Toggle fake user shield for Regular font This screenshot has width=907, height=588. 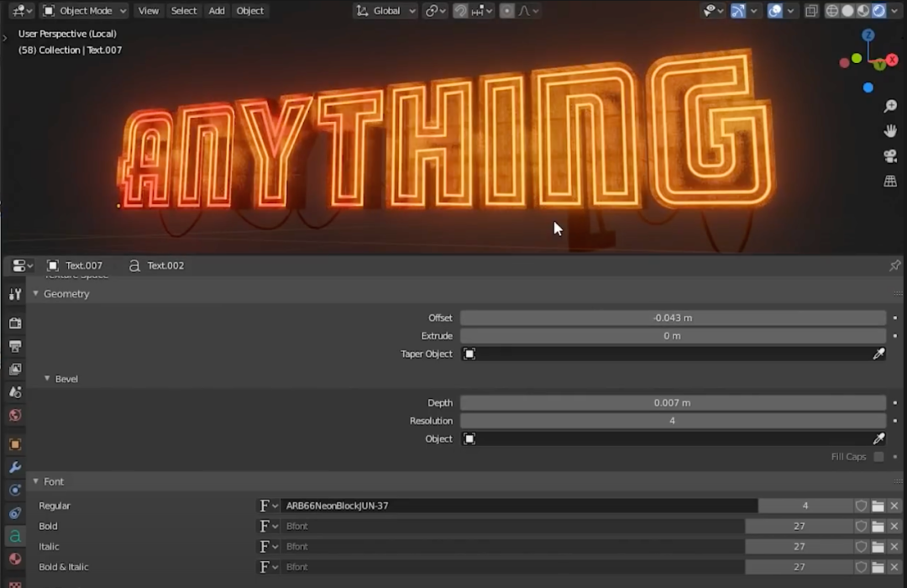click(862, 506)
